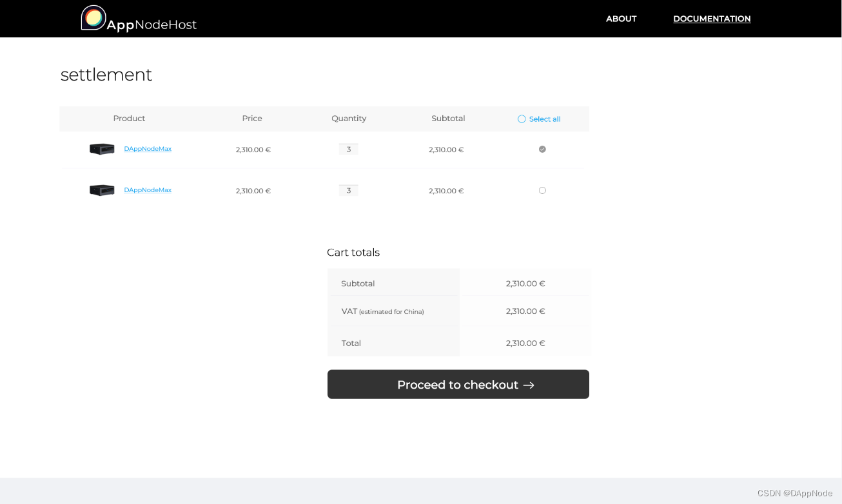Screen dimensions: 842x504
Task: Click the Cart totals heading
Action: tap(353, 252)
